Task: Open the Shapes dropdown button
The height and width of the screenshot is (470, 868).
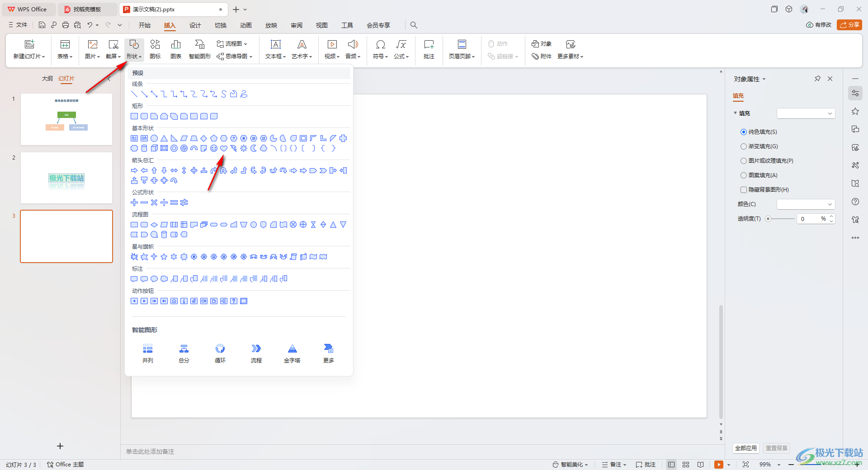Action: coord(134,49)
